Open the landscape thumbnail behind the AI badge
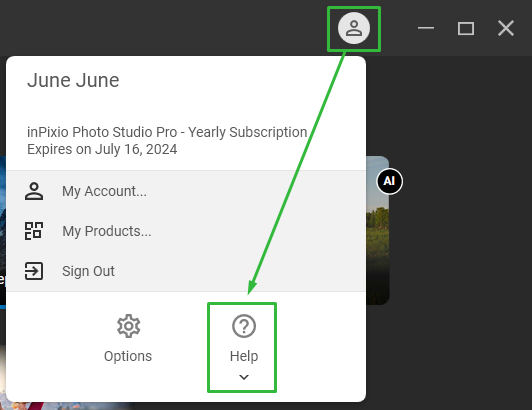The width and height of the screenshot is (532, 410). point(378,230)
